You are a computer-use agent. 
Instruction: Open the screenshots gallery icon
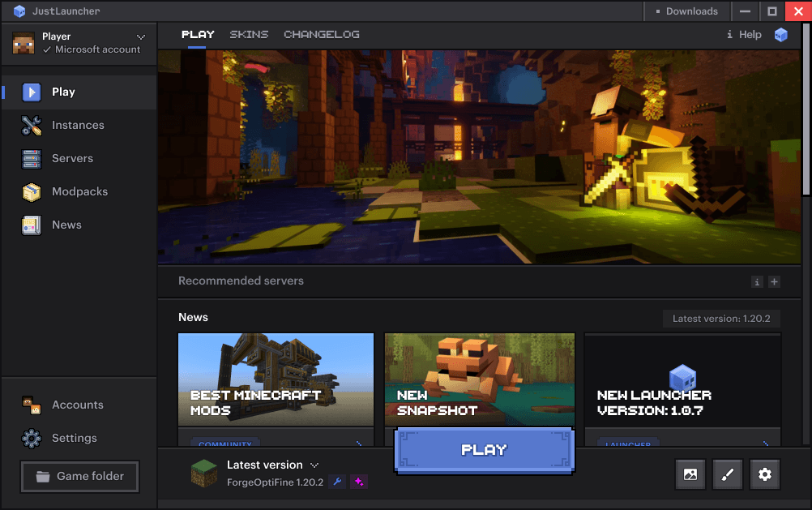click(690, 474)
